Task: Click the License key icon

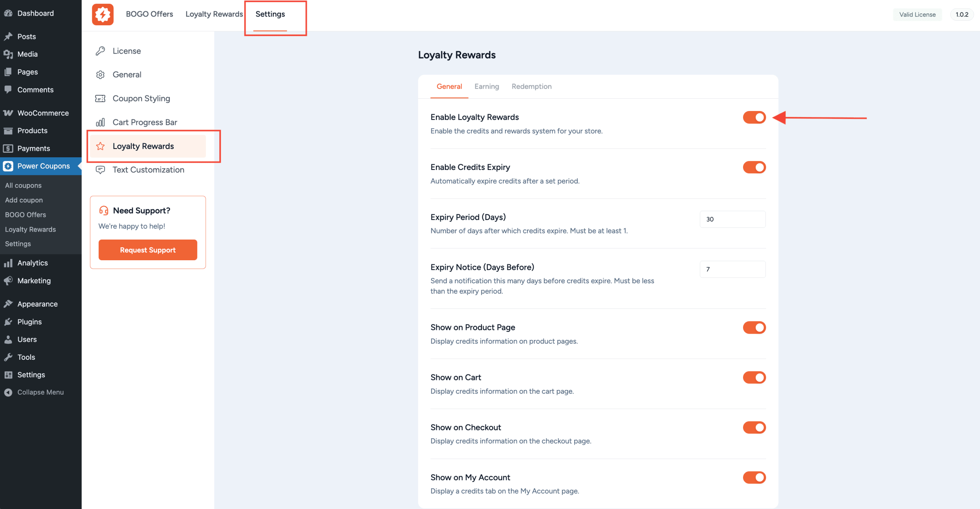Action: tap(100, 51)
